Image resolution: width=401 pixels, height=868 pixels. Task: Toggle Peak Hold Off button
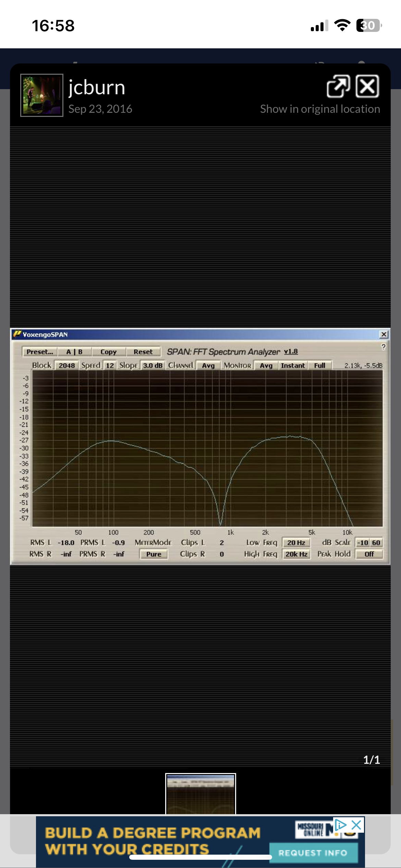(x=369, y=554)
